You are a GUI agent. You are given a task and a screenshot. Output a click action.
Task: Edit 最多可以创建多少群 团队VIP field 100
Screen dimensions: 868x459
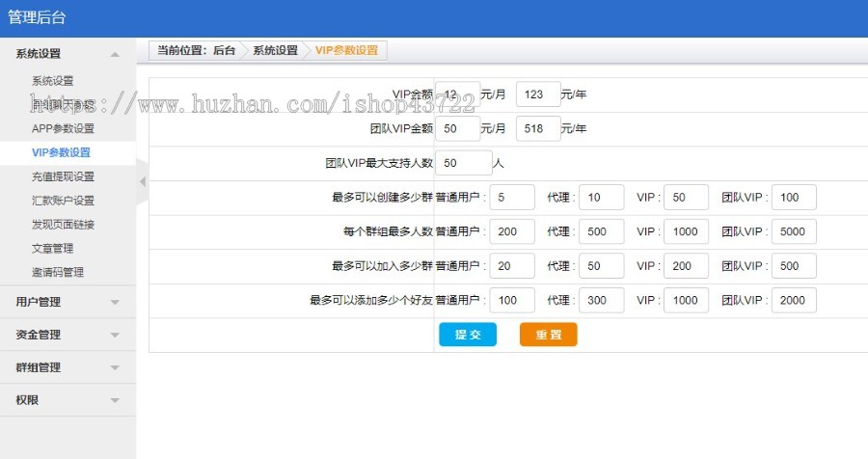point(794,197)
